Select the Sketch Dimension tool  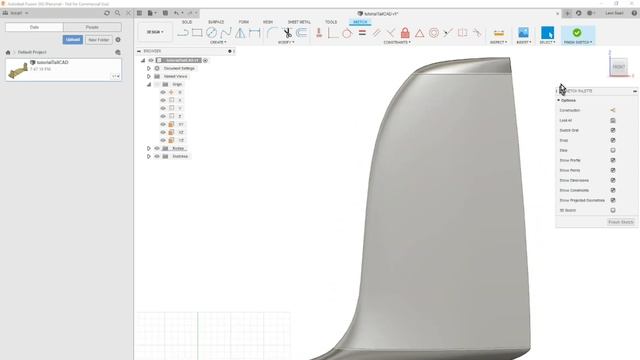255,33
